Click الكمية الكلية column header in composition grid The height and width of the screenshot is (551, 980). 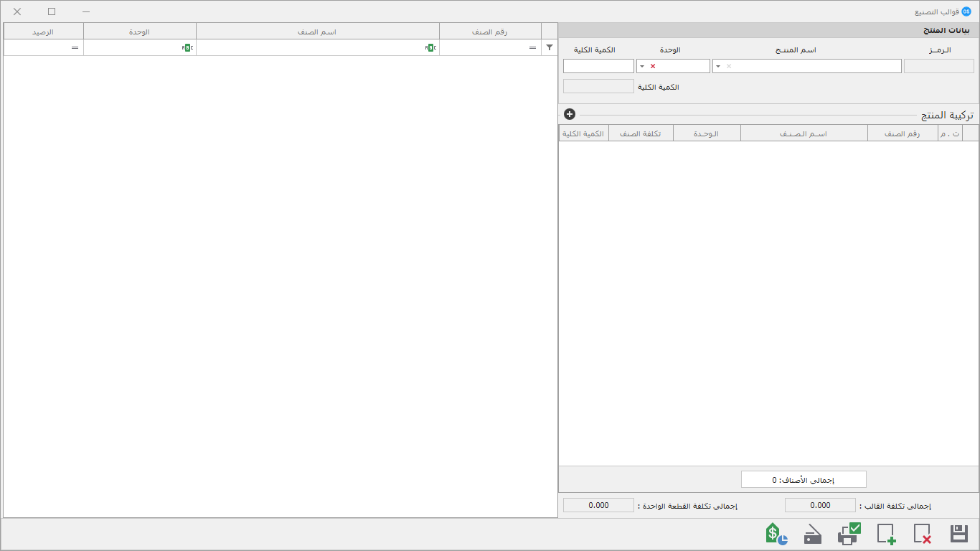[584, 133]
